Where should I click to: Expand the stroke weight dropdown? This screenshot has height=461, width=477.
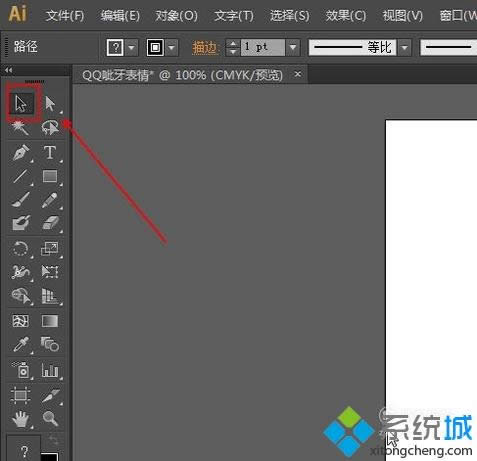[x=293, y=47]
